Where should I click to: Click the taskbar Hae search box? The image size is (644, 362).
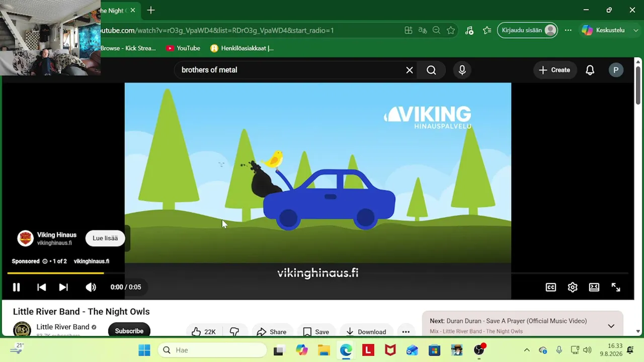pyautogui.click(x=212, y=350)
